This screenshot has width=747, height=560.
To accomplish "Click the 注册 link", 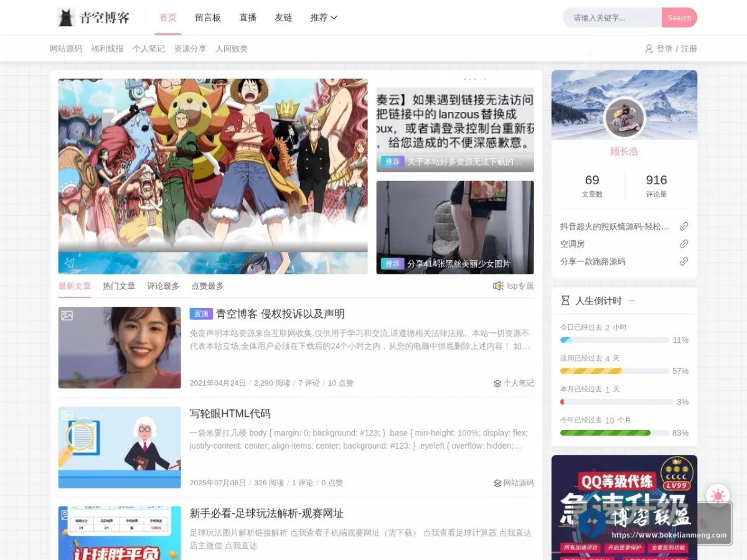I will (x=689, y=49).
